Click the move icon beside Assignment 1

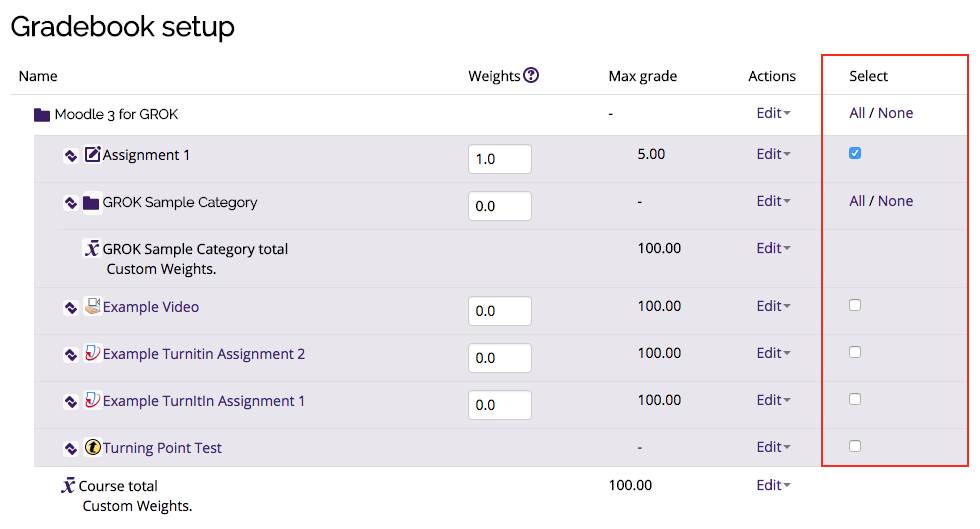pyautogui.click(x=71, y=155)
